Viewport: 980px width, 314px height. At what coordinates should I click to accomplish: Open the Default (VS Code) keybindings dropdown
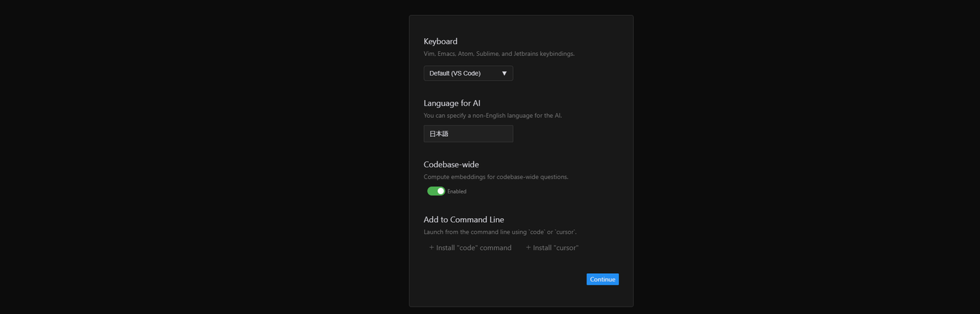(468, 74)
